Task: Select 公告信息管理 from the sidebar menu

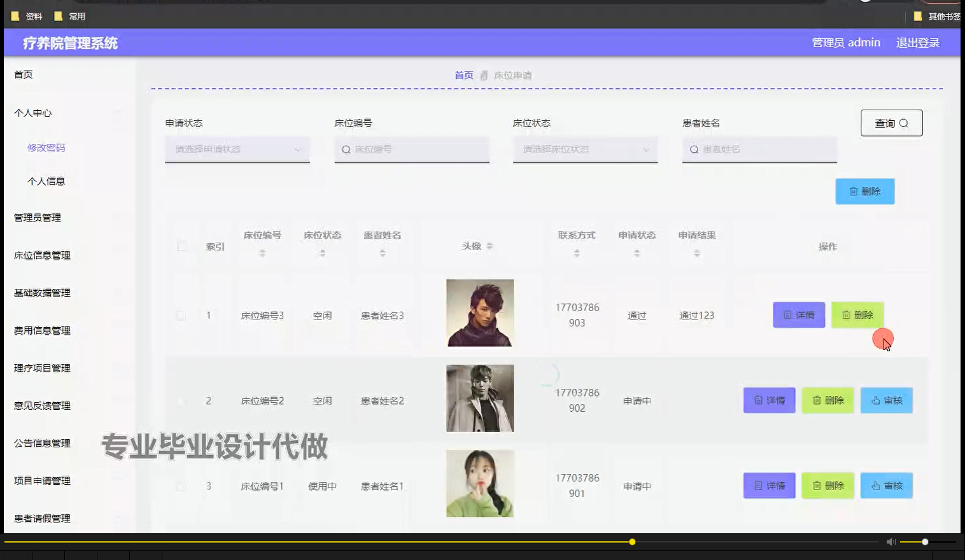Action: tap(41, 443)
